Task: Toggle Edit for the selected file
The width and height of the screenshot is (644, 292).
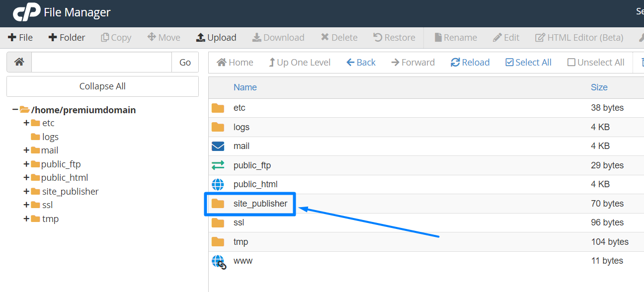Action: click(506, 37)
